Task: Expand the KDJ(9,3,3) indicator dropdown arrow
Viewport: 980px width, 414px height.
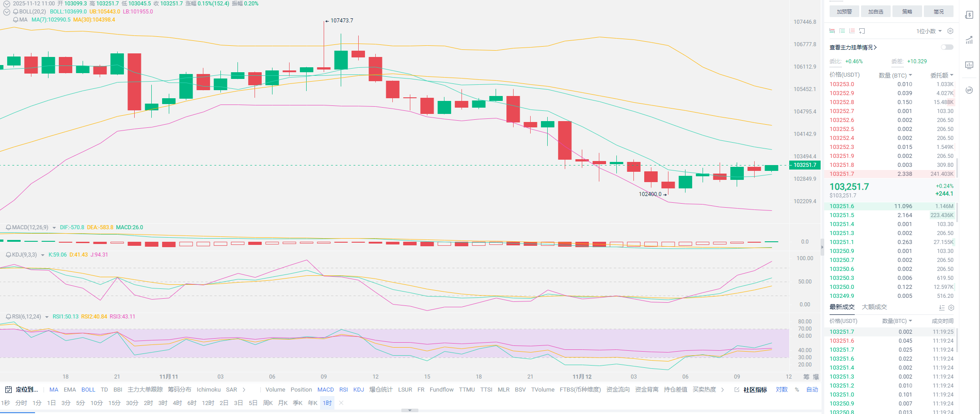Action: tap(43, 255)
